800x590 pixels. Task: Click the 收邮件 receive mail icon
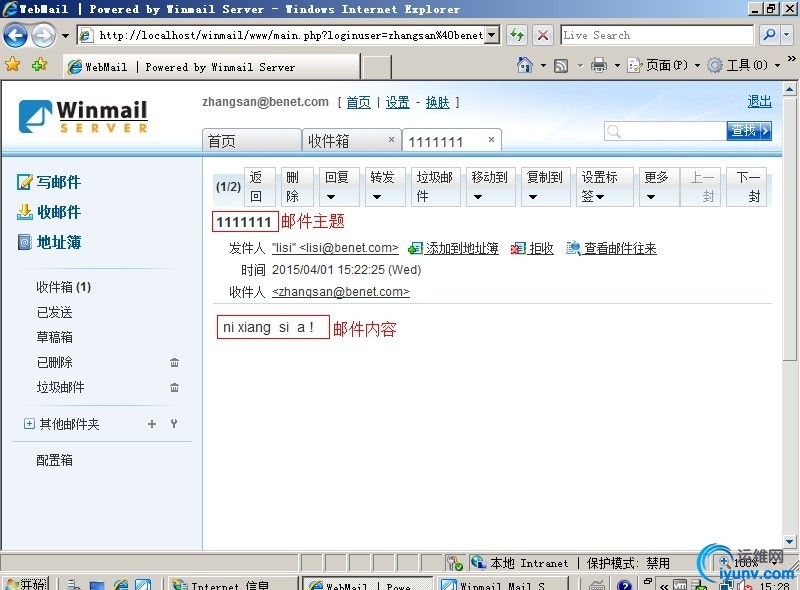(24, 212)
